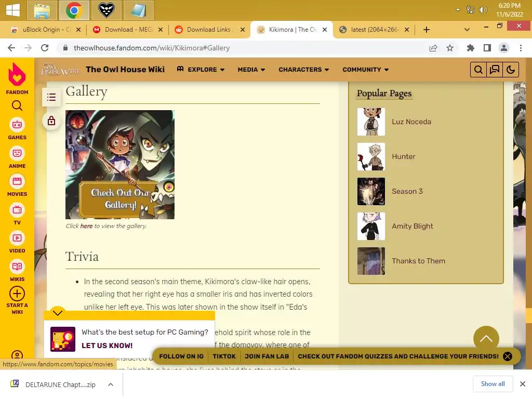
Task: Bookmark this page with the star icon
Action: click(449, 48)
